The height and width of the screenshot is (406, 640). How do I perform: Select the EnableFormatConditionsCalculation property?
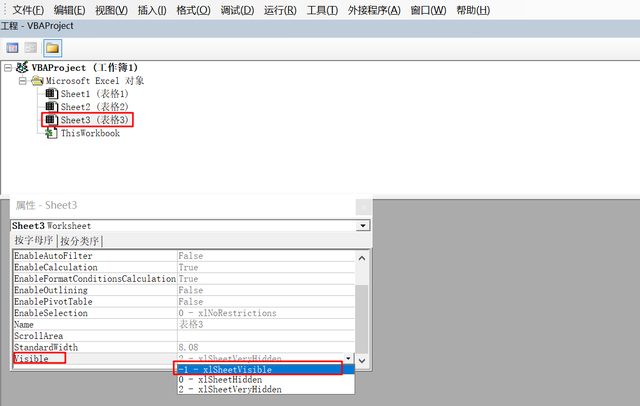point(184,279)
